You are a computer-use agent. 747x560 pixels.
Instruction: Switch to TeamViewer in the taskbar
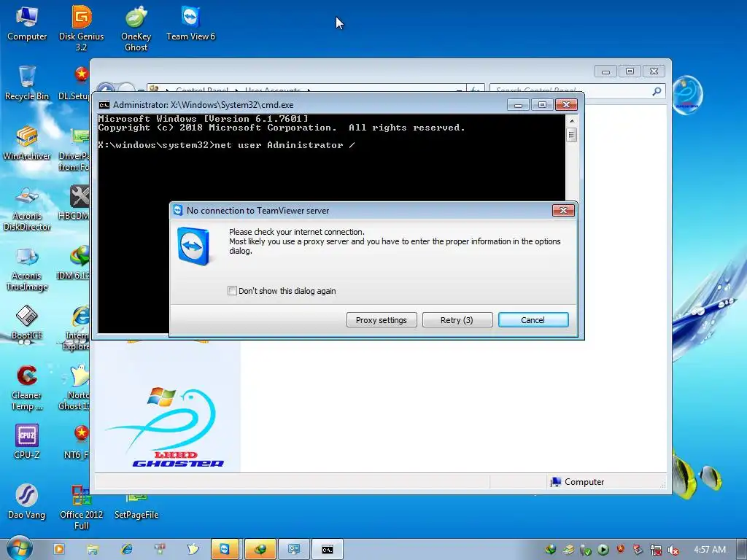coord(225,549)
